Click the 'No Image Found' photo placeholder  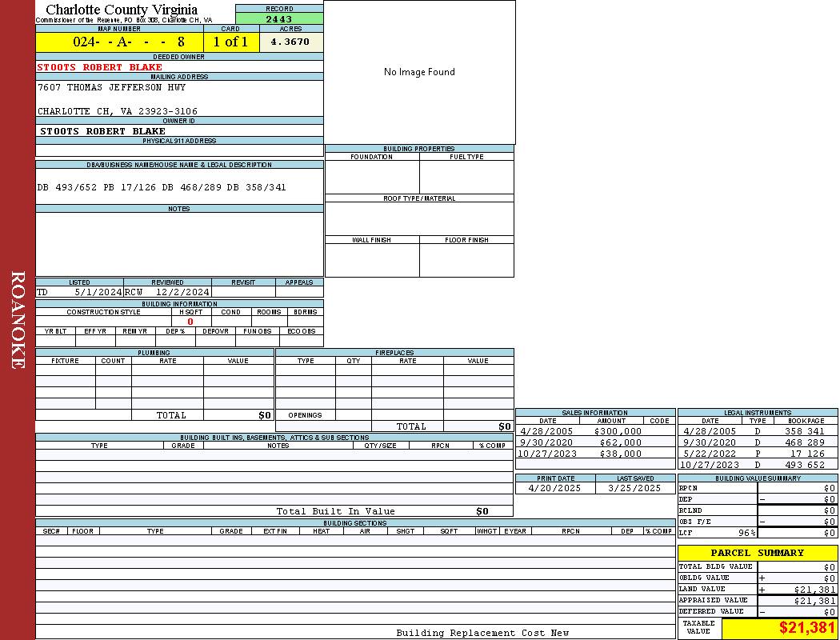tap(419, 72)
